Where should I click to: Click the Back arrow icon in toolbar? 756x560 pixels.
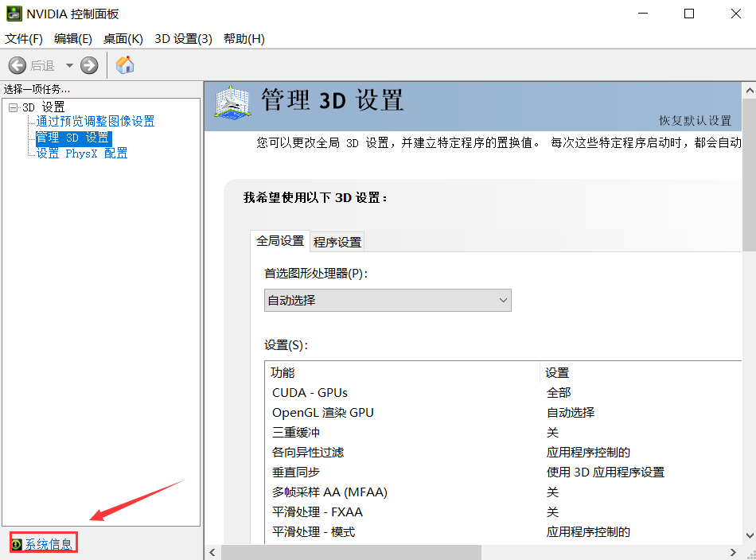pyautogui.click(x=18, y=65)
